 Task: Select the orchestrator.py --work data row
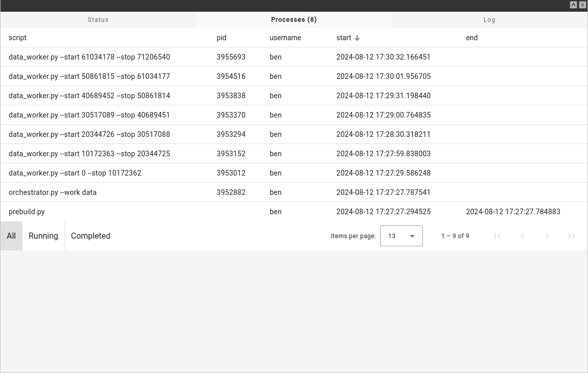pos(153,192)
